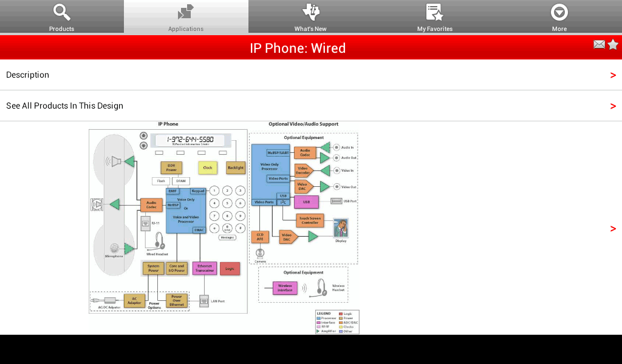Tap the wired headset icon
The width and height of the screenshot is (622, 364).
(x=157, y=240)
